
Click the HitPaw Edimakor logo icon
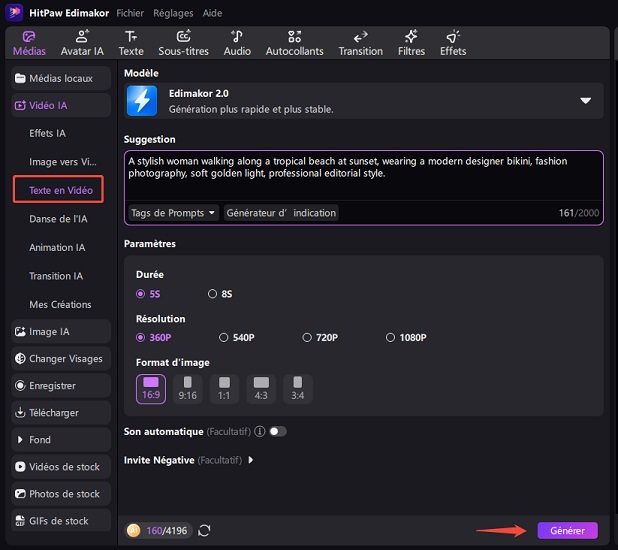(14, 12)
